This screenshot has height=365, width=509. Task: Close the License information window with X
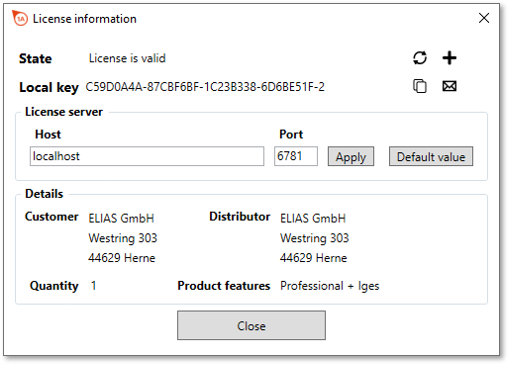pyautogui.click(x=484, y=18)
